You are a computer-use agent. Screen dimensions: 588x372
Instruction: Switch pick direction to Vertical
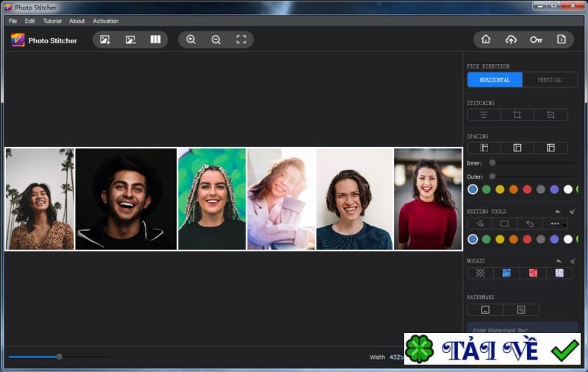[x=550, y=79]
